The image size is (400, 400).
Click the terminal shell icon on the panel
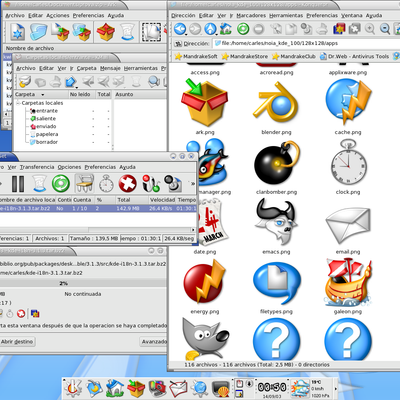221,389
